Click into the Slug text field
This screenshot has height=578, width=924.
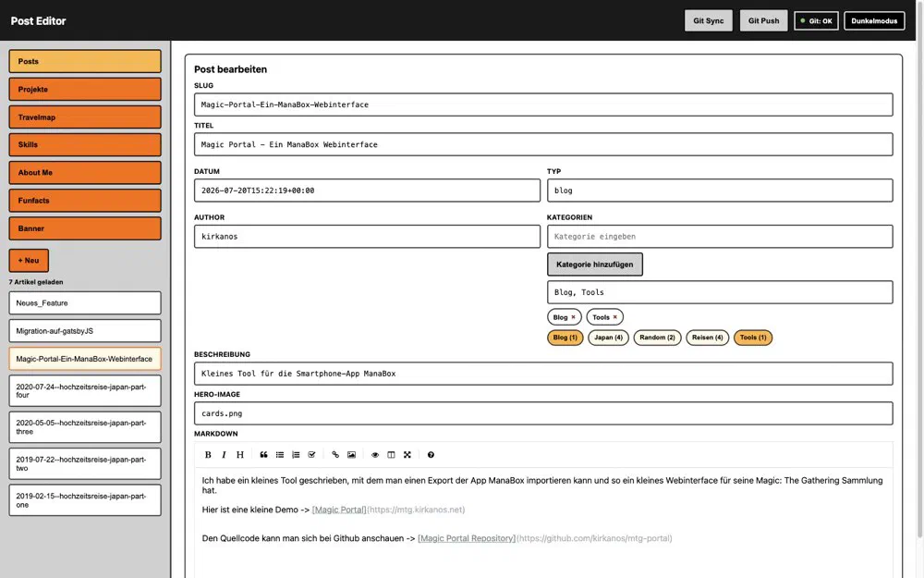point(543,105)
